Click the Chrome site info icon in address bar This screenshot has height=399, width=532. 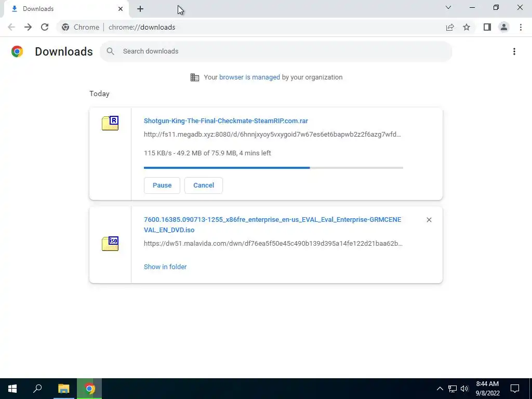[65, 27]
